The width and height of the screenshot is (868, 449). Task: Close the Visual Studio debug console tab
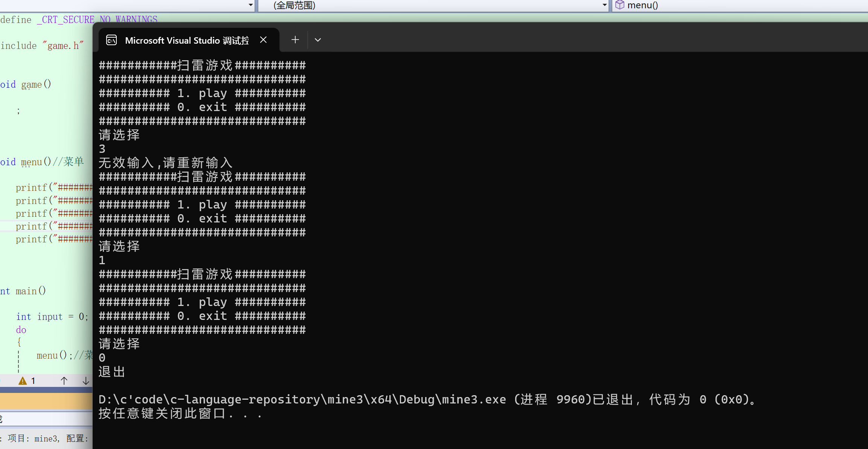coord(263,40)
